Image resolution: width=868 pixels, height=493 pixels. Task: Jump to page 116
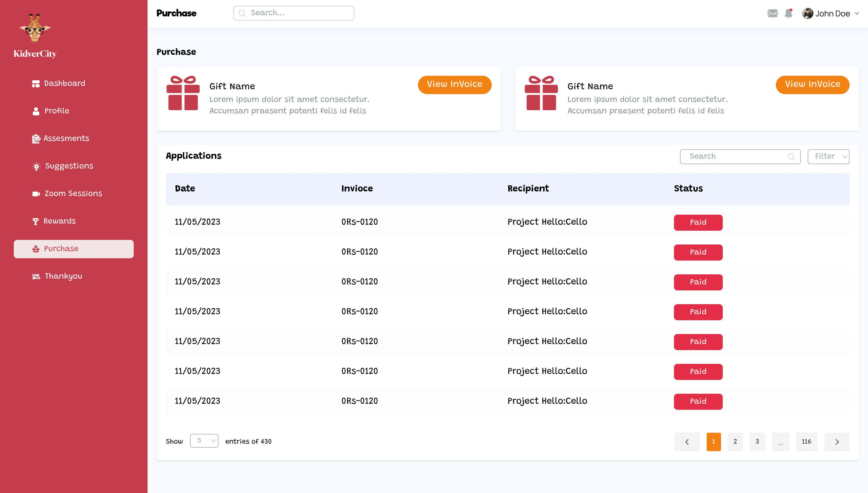[x=806, y=442]
